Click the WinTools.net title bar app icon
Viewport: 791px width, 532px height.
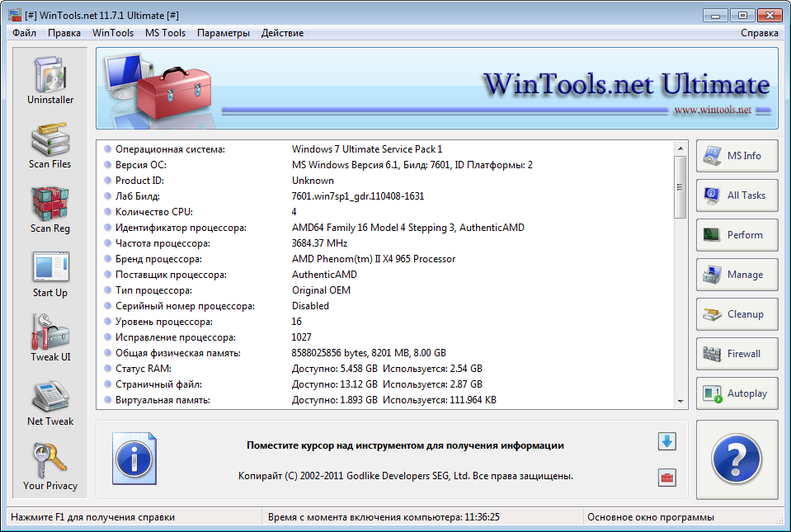coord(15,15)
